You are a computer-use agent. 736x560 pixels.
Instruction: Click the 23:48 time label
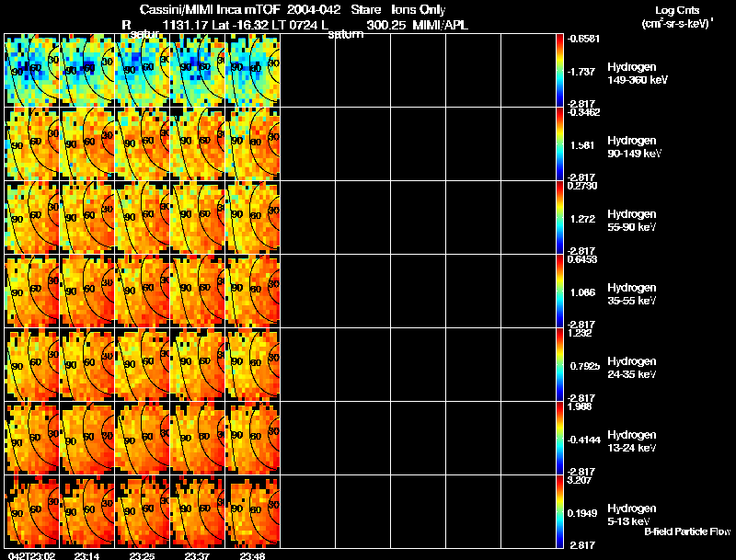[x=252, y=555]
